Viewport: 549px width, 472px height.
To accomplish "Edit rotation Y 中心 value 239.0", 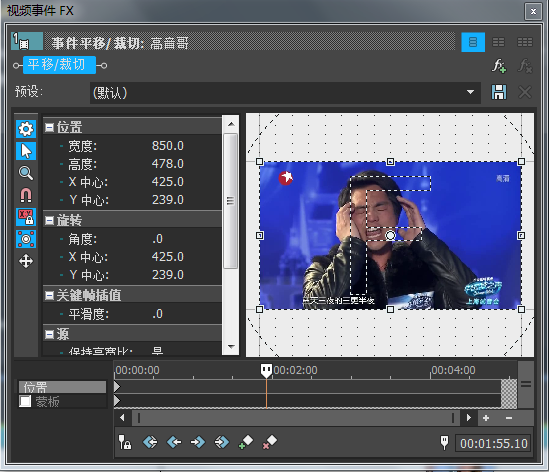I will [168, 275].
